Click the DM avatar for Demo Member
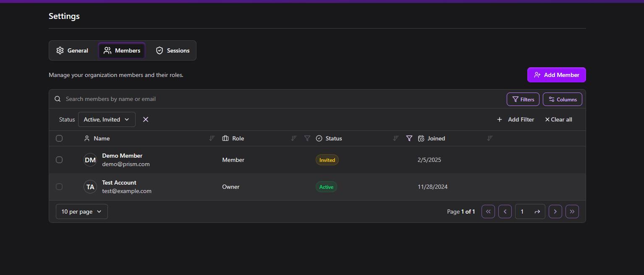644x275 pixels. click(90, 160)
